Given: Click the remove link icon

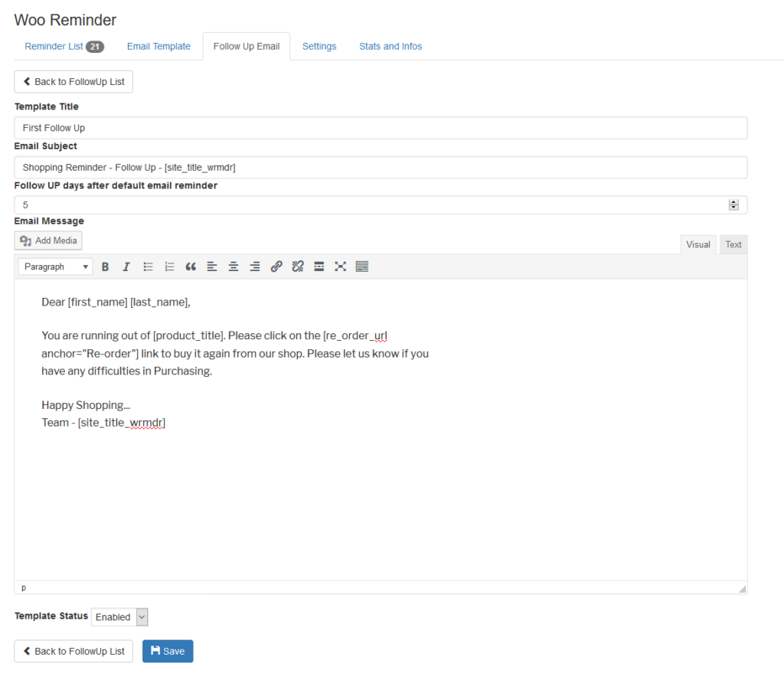Looking at the screenshot, I should pos(298,266).
